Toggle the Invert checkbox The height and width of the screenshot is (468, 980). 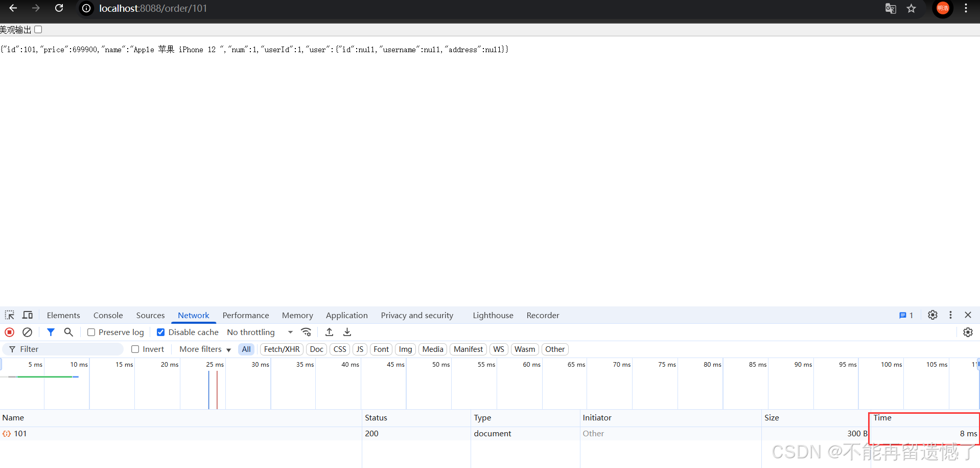coord(135,349)
